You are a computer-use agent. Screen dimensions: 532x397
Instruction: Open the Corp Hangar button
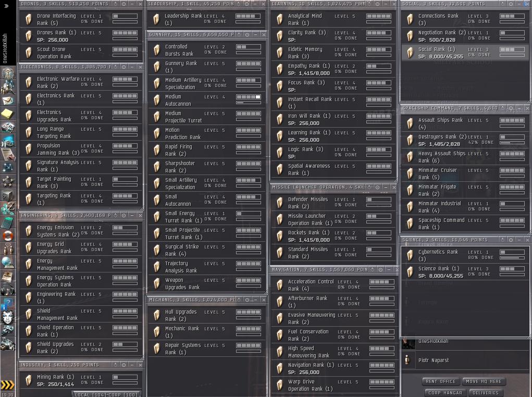(x=445, y=393)
